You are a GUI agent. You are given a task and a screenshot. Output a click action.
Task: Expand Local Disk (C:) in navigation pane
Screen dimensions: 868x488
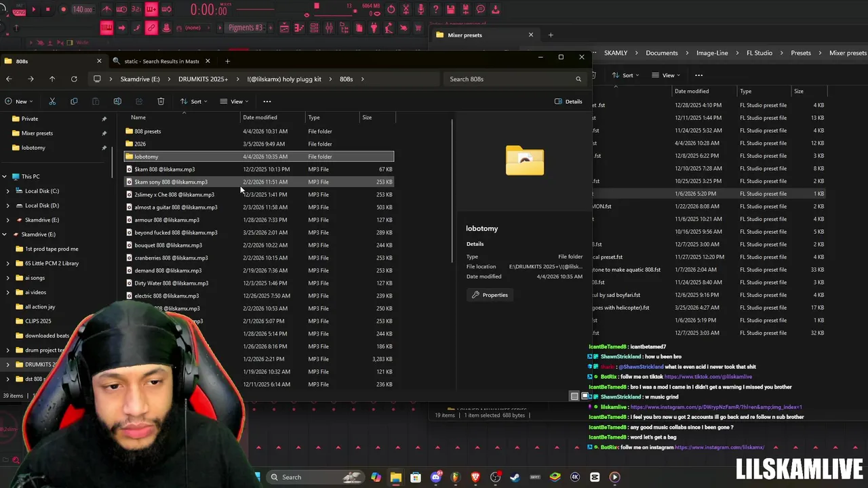[x=8, y=191]
